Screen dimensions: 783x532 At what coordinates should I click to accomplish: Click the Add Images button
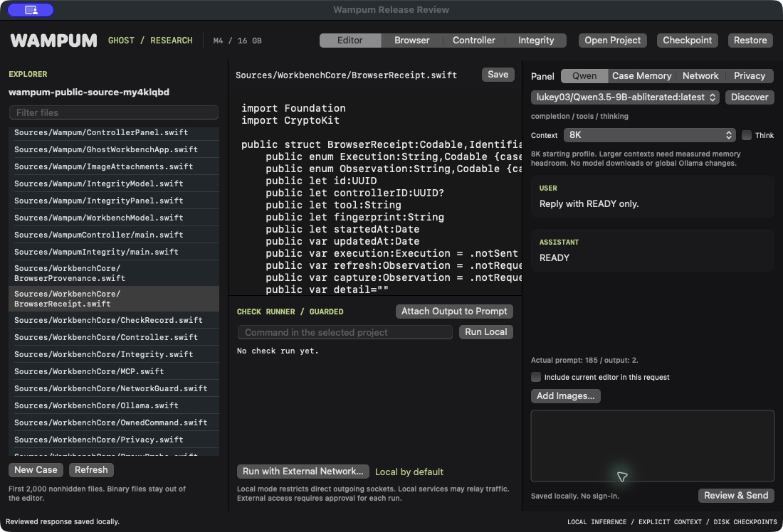565,396
